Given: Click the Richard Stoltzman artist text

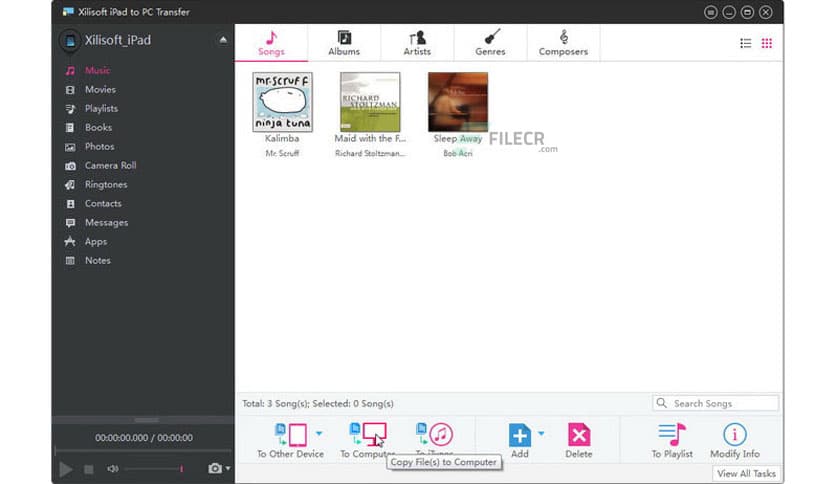Looking at the screenshot, I should click(x=370, y=154).
